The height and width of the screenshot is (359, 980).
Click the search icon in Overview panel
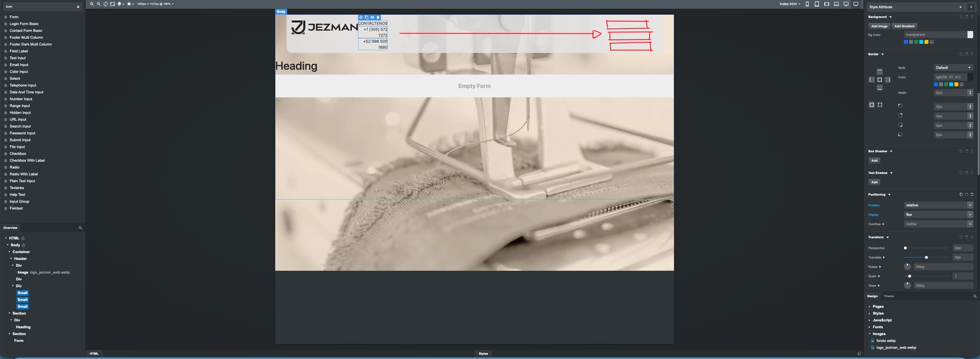(x=80, y=228)
